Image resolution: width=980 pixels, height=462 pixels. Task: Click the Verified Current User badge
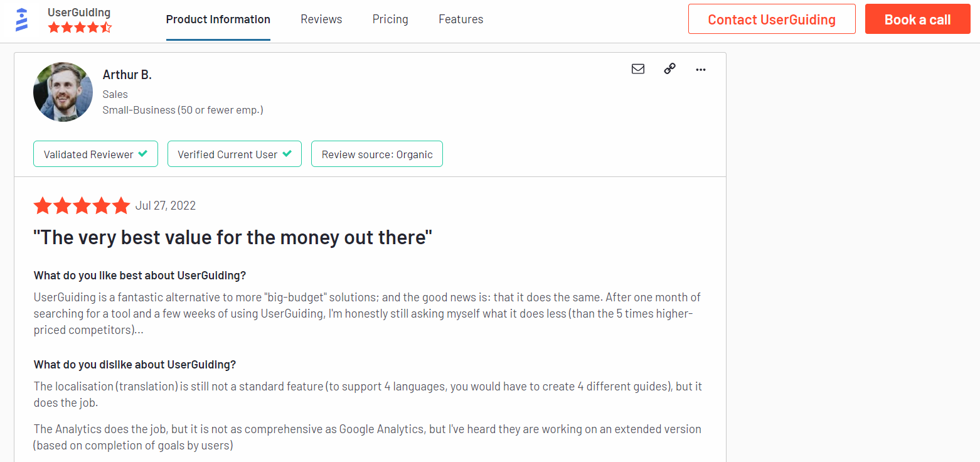[235, 154]
